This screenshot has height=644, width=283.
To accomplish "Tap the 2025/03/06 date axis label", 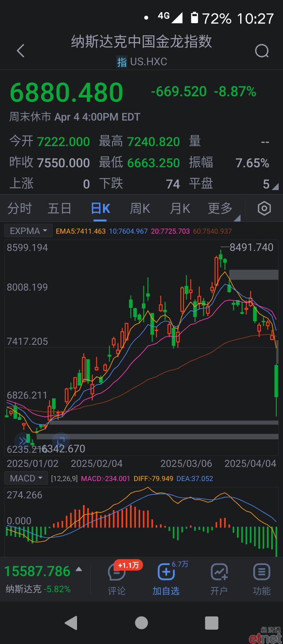I will (186, 464).
